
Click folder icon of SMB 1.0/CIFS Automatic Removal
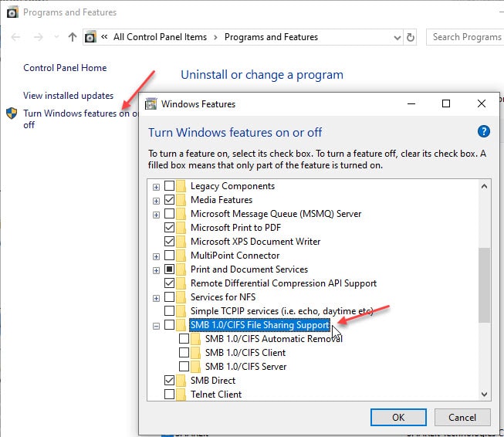(x=195, y=339)
